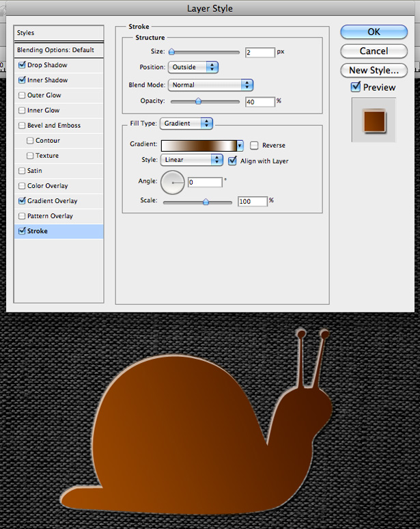Toggle the Reverse gradient checkbox
Viewport: 420px width, 529px height.
coord(254,146)
